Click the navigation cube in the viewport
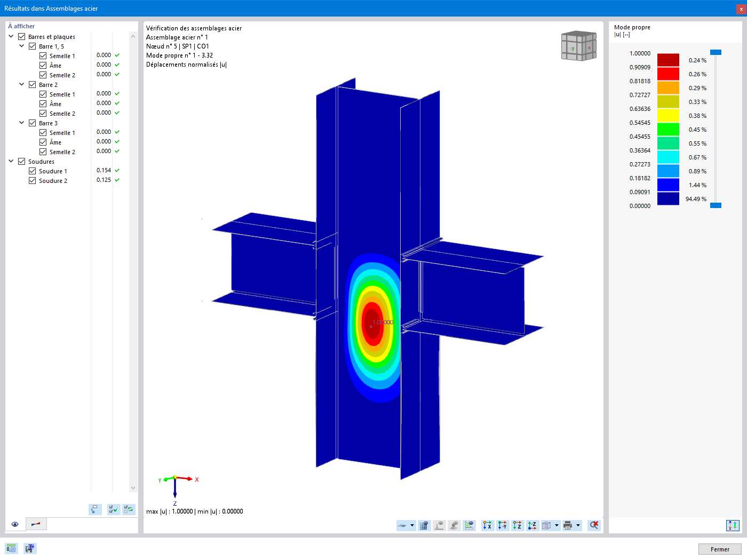The height and width of the screenshot is (560, 747). click(x=579, y=46)
